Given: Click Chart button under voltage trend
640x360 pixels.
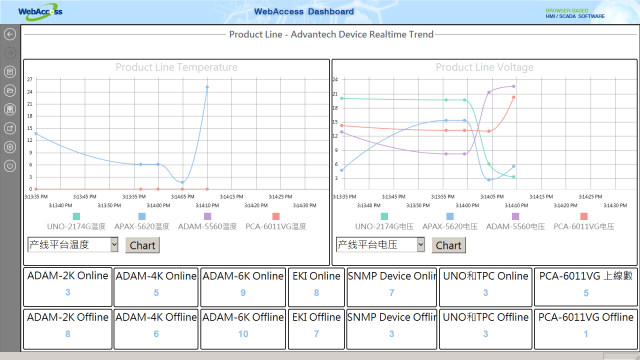Looking at the screenshot, I should coord(449,245).
